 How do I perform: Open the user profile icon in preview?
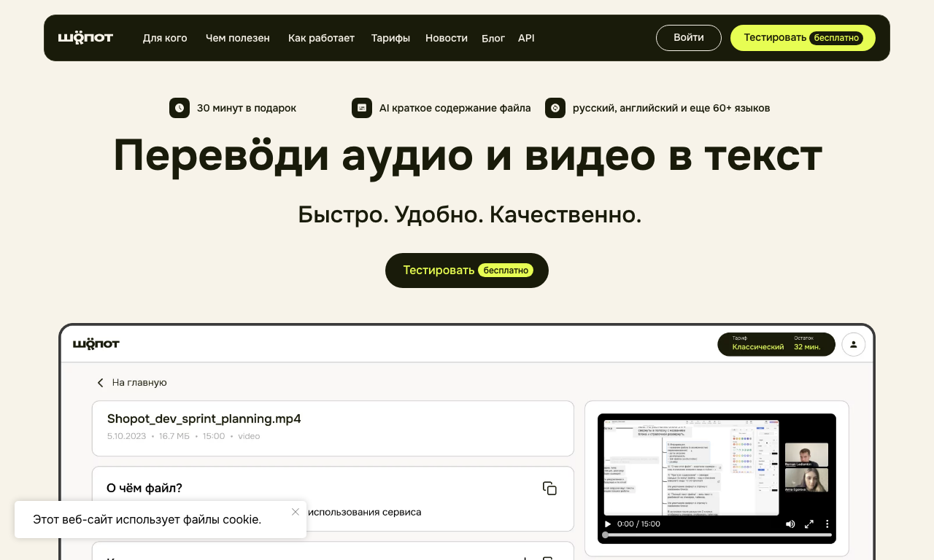coord(854,344)
